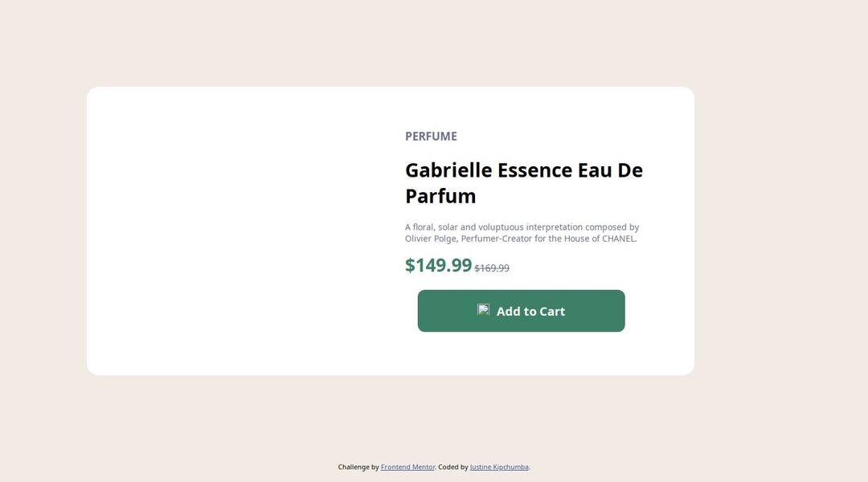
Task: Click the 'Coded by' footer text
Action: tap(453, 467)
